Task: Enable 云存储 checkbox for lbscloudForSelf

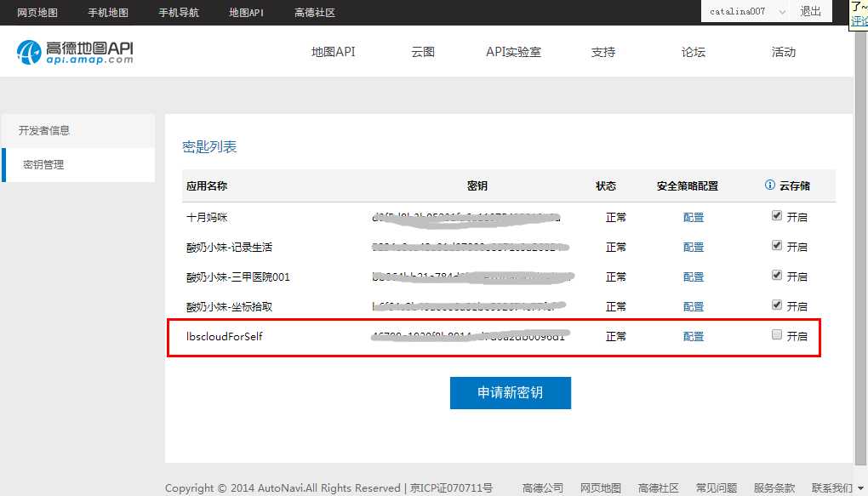Action: pos(777,334)
